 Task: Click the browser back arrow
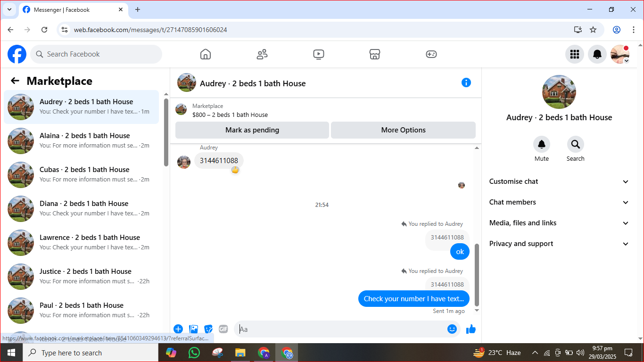pos(10,30)
